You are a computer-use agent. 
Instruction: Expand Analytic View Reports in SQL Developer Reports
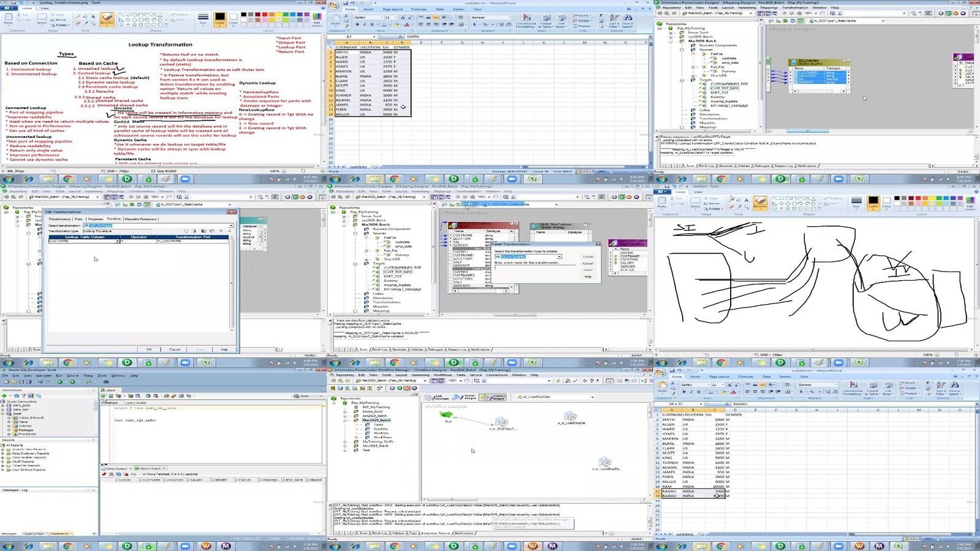tap(2, 449)
